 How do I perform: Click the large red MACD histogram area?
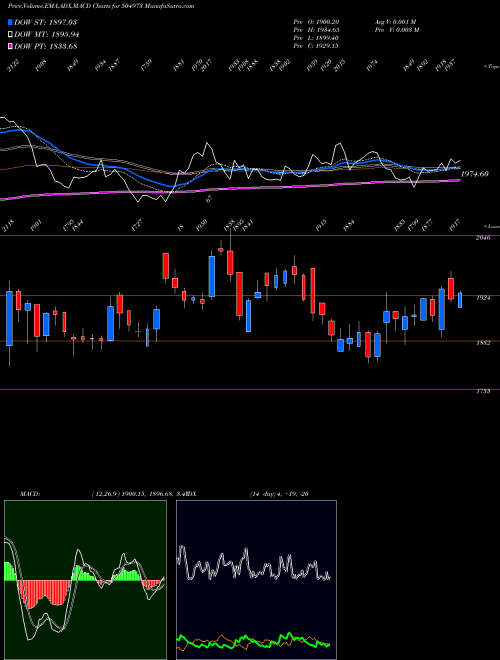(42, 593)
